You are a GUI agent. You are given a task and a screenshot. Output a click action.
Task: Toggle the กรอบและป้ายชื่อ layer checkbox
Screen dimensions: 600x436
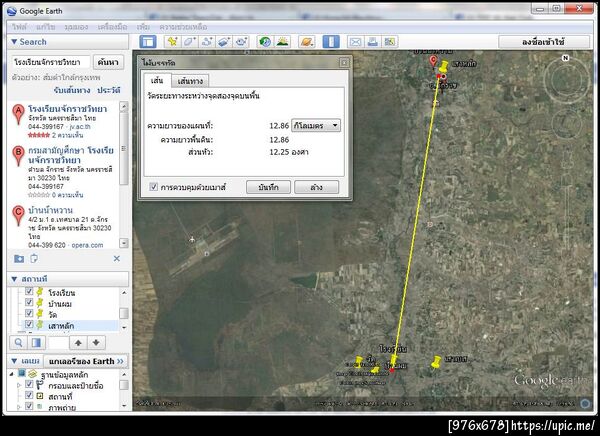(x=29, y=384)
